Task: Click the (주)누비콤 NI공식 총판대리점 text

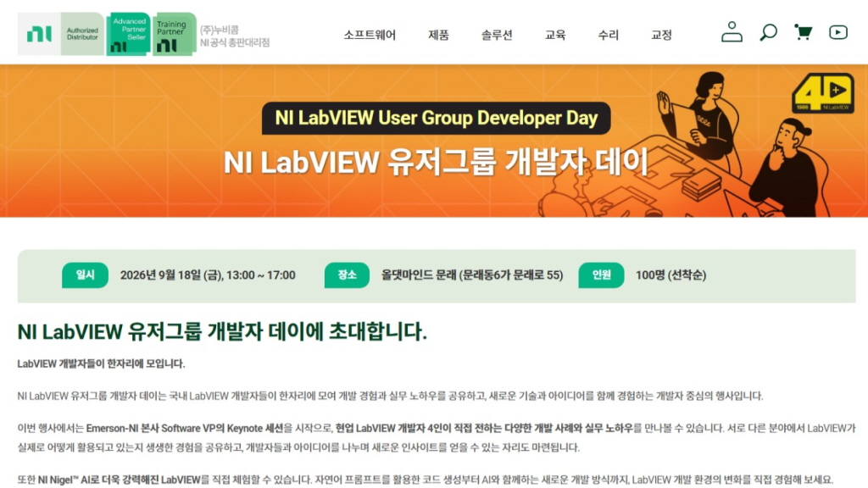Action: pyautogui.click(x=235, y=36)
